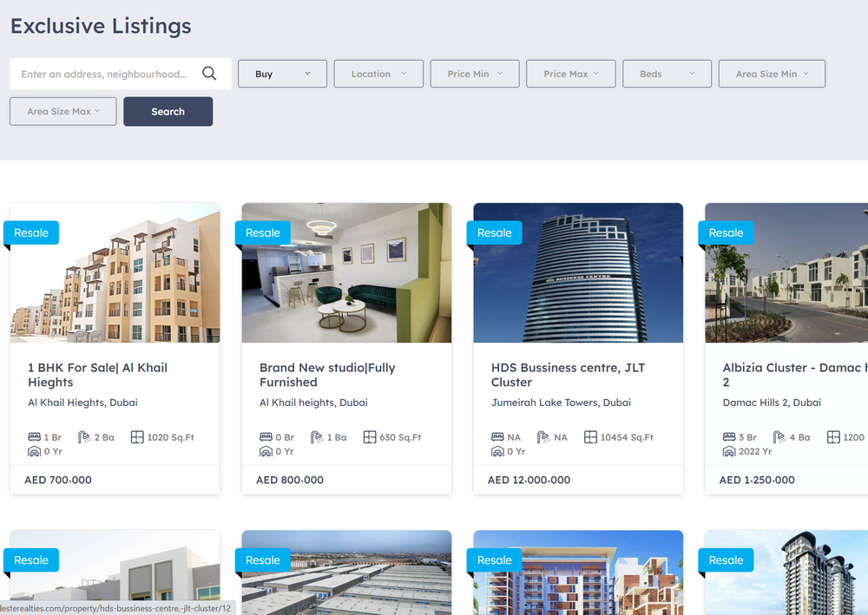868x615 pixels.
Task: Click Resale badge on HDS Bussiness centre card
Action: click(495, 232)
